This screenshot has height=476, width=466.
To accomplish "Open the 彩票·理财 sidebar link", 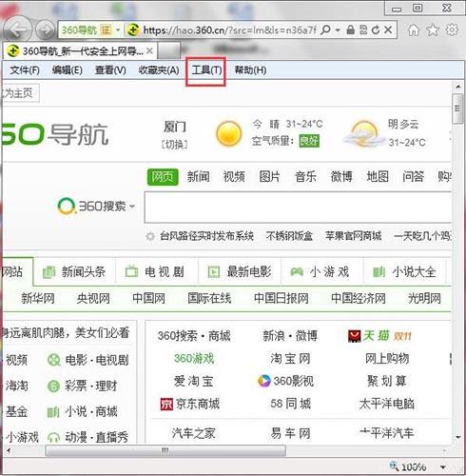I will point(91,386).
